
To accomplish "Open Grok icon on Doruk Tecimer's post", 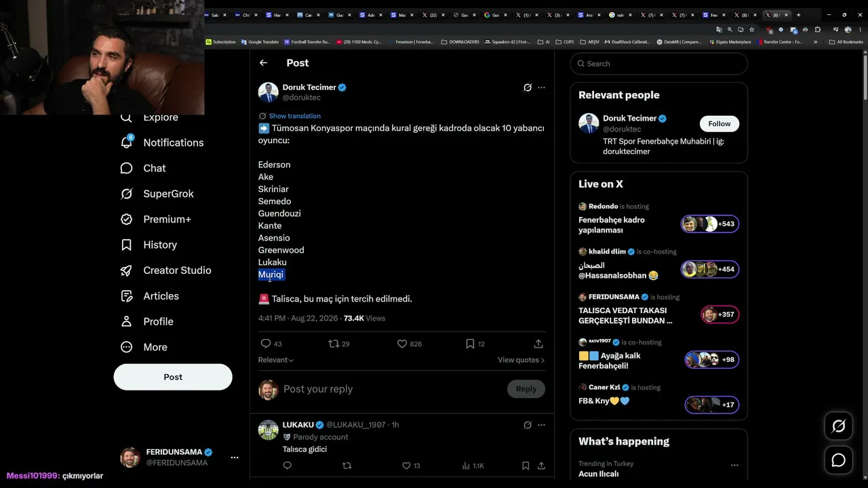I will [527, 87].
